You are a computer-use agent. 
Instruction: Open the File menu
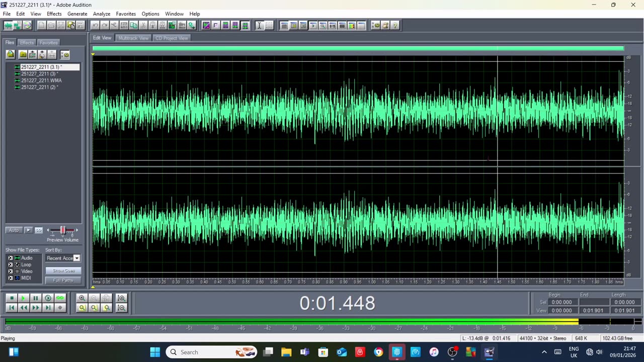click(7, 14)
